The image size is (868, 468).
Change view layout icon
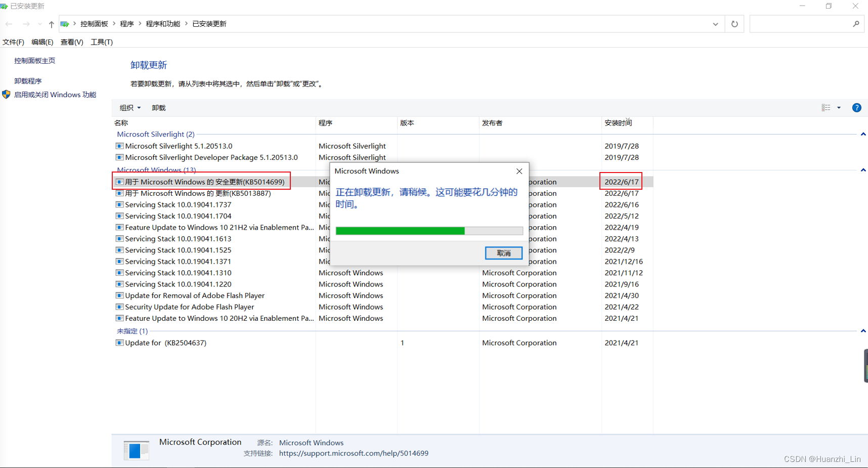[826, 108]
